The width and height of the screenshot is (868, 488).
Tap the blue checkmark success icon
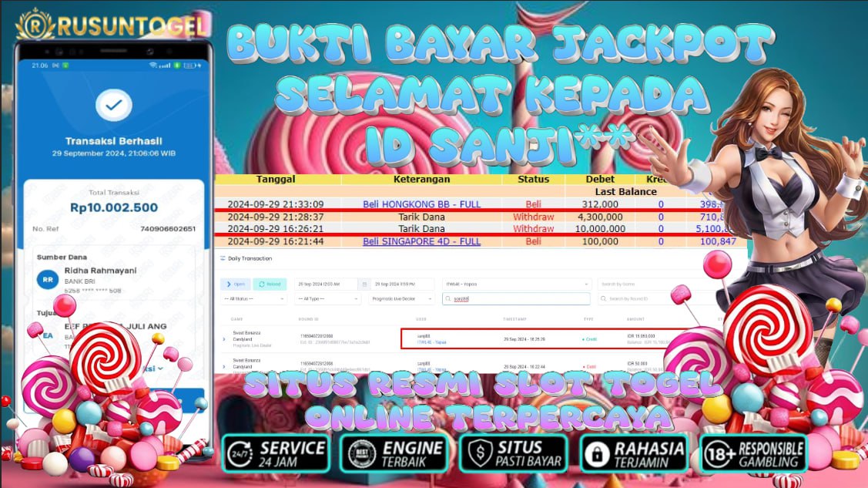113,105
